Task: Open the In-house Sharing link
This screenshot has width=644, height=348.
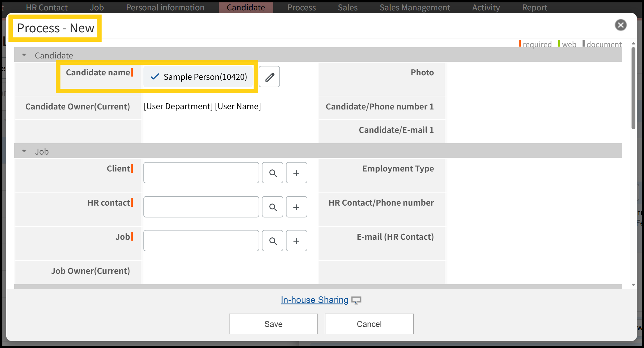Action: [x=314, y=300]
